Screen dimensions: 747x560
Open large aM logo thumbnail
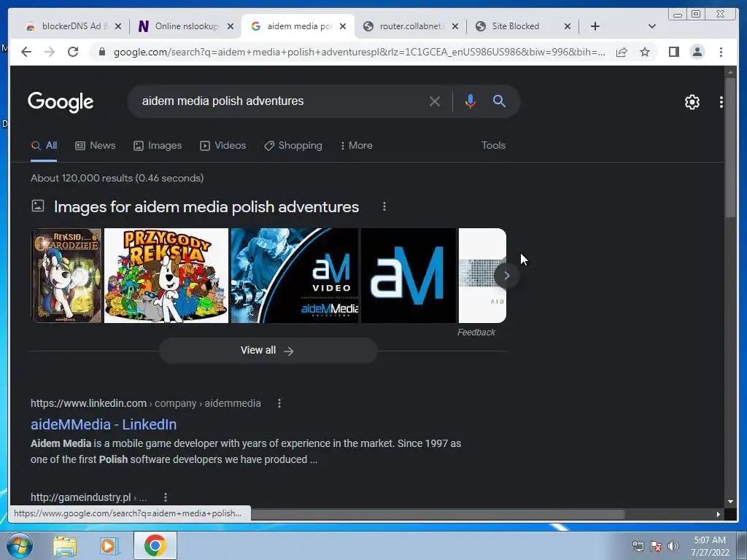pos(409,275)
